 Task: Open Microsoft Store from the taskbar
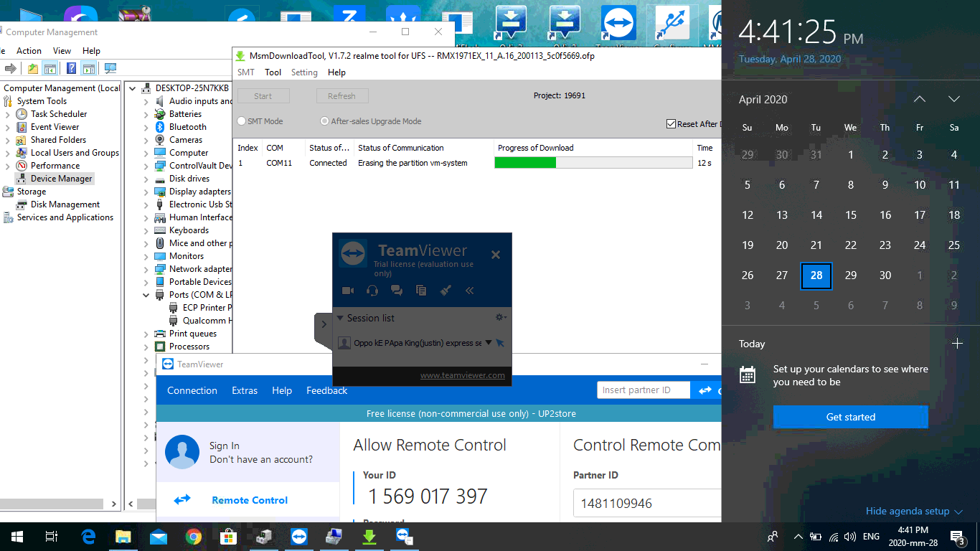tap(228, 537)
